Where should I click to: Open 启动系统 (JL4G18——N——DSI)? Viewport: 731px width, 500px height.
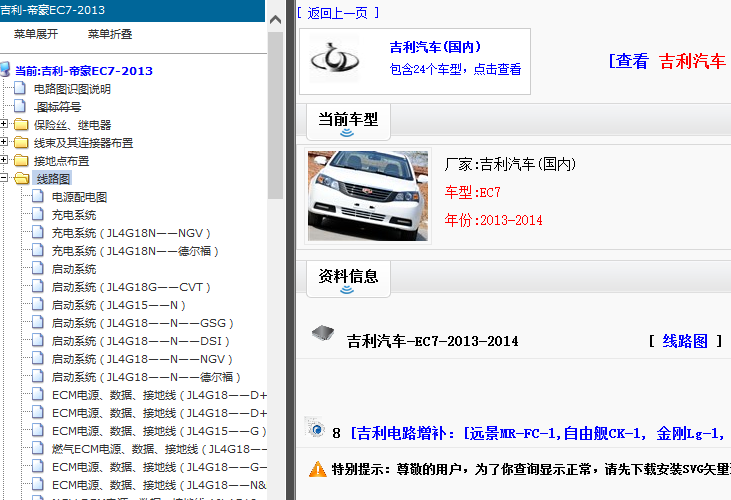point(140,341)
